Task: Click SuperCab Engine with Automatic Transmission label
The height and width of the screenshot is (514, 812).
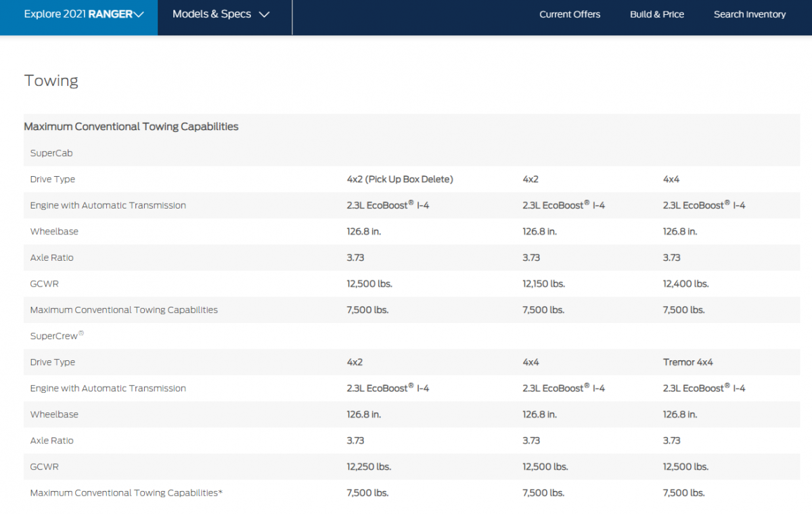Action: [108, 205]
